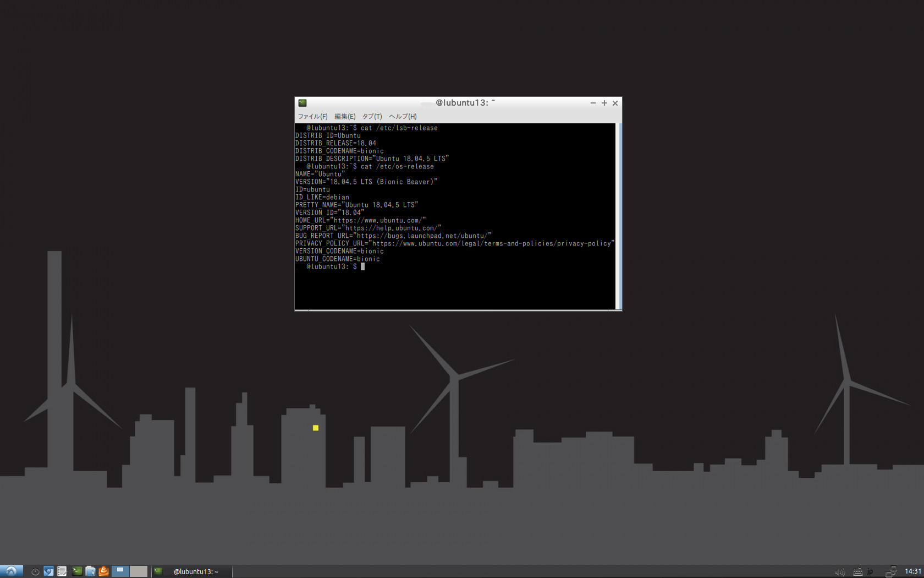
Task: Open the network connection tray icon
Action: 892,572
